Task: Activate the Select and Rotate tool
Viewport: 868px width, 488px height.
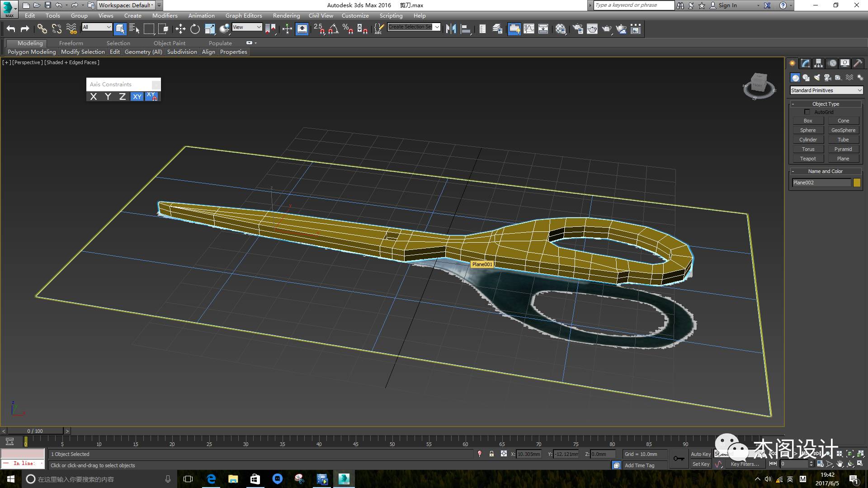Action: click(195, 29)
